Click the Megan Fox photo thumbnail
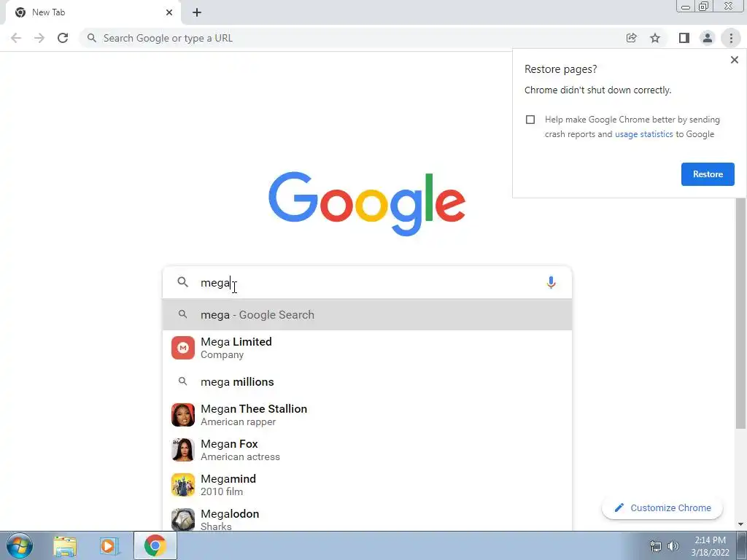 (183, 450)
